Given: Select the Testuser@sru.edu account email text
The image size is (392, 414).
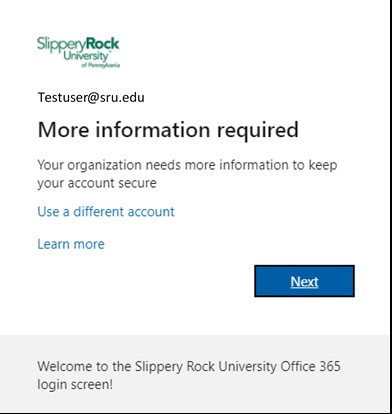Looking at the screenshot, I should point(91,97).
